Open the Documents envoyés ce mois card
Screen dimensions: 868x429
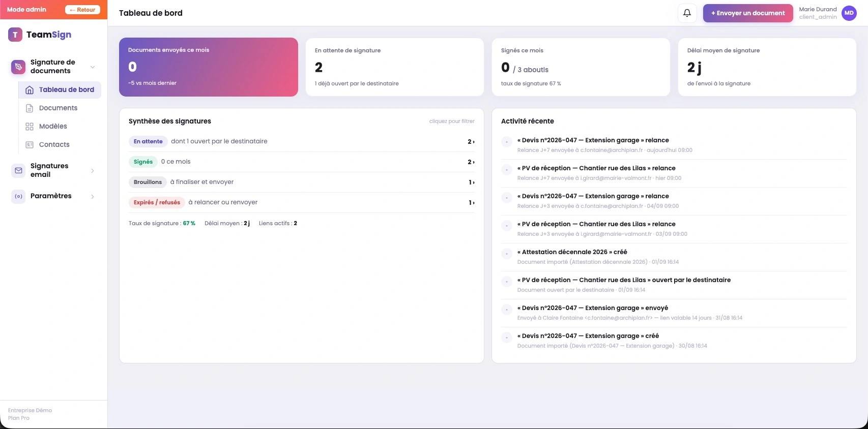[209, 67]
